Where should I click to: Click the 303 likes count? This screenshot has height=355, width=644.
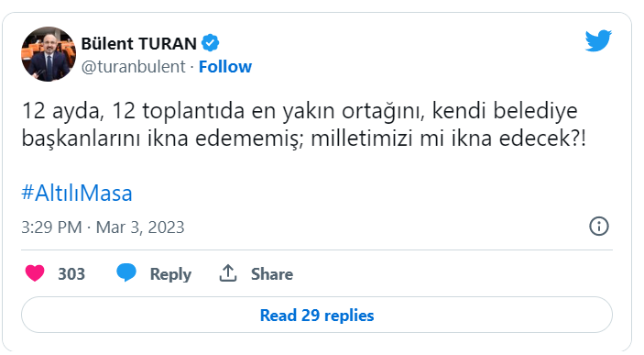(71, 274)
